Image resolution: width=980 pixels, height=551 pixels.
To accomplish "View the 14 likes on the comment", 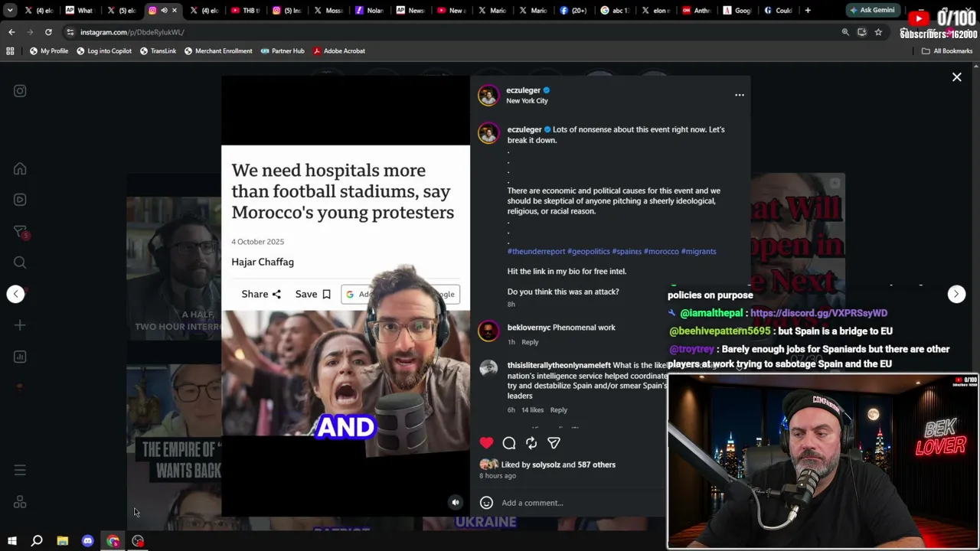I will [x=532, y=410].
